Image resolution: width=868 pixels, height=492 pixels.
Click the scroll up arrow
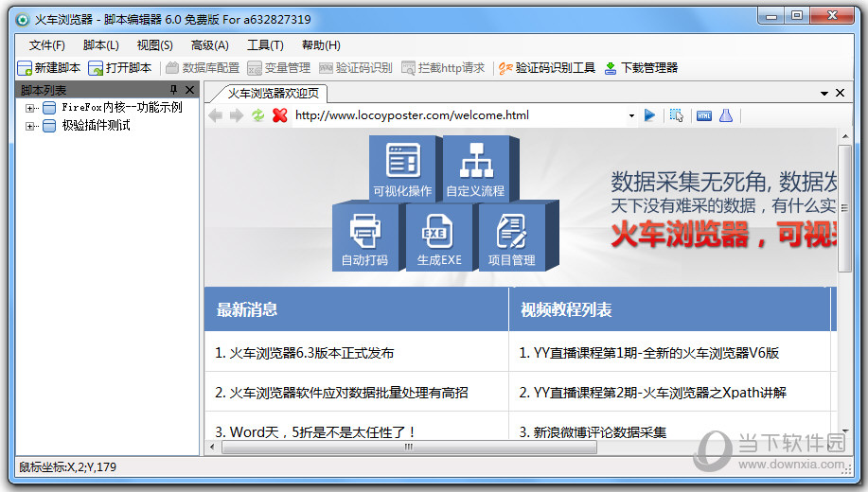pos(844,136)
